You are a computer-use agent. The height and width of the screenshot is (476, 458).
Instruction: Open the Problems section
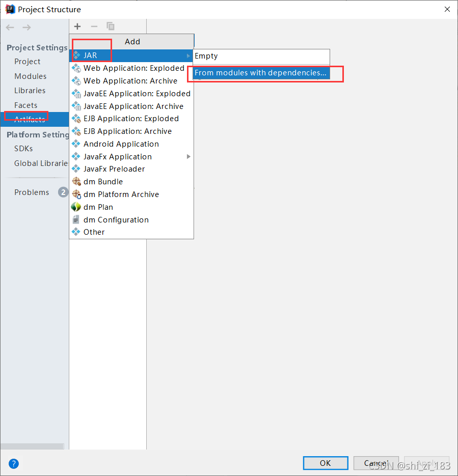click(x=32, y=192)
